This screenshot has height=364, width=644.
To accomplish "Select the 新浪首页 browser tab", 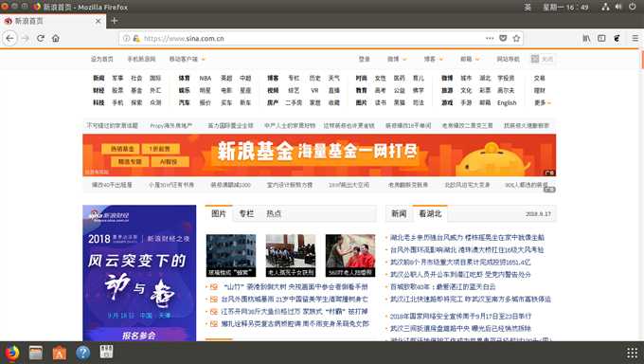I will click(53, 21).
